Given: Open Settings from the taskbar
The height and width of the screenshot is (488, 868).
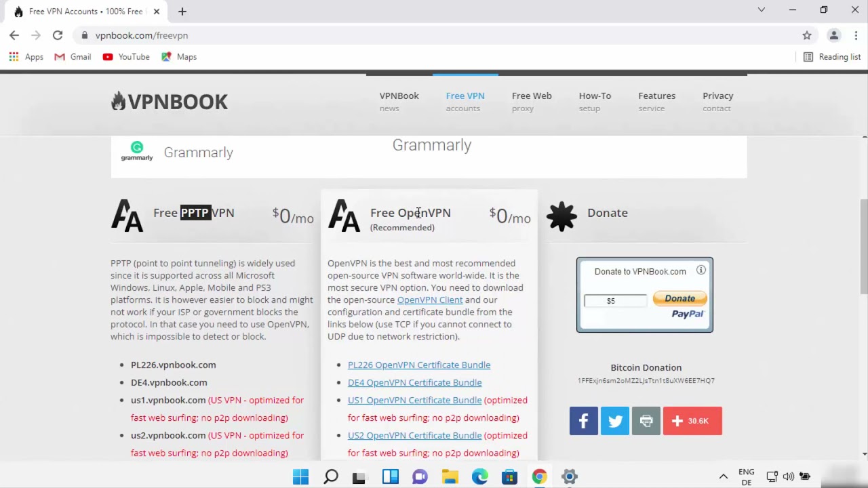Looking at the screenshot, I should point(570,476).
